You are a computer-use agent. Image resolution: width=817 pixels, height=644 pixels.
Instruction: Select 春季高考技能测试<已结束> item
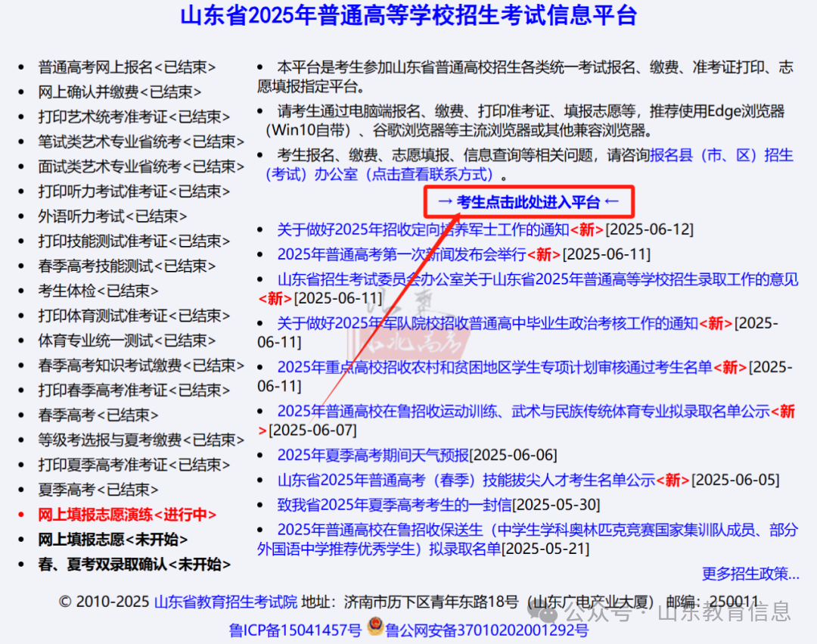click(126, 266)
